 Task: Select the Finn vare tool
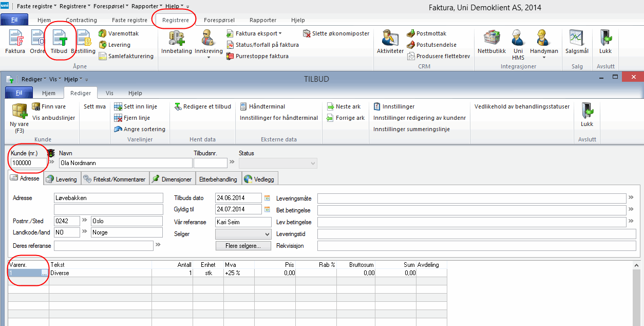tap(49, 106)
